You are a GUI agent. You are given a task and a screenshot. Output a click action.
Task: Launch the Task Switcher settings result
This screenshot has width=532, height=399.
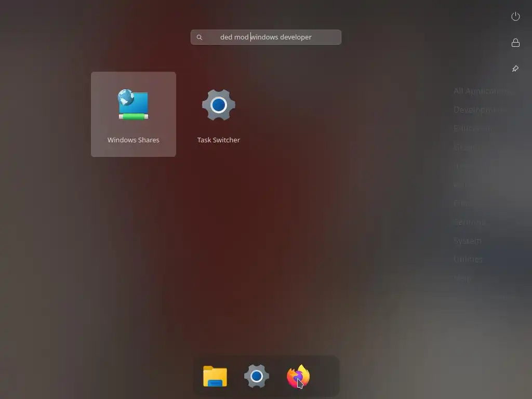pos(219,114)
